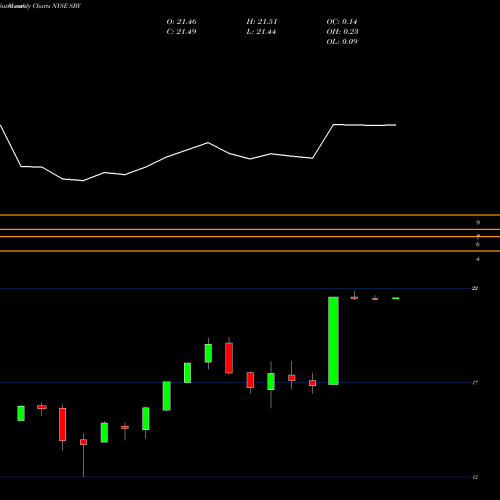500x500 pixels.
Task: Click the OH: 0.23 reading
Action: [x=342, y=32]
